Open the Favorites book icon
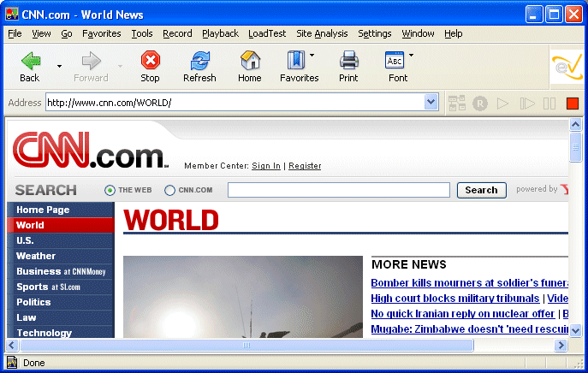This screenshot has height=373, width=588. [x=296, y=61]
